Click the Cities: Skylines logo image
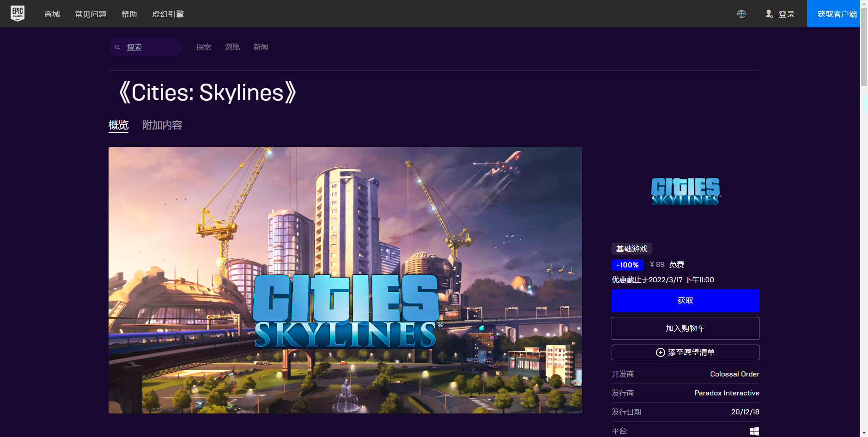Viewport: 868px width, 437px height. (685, 191)
